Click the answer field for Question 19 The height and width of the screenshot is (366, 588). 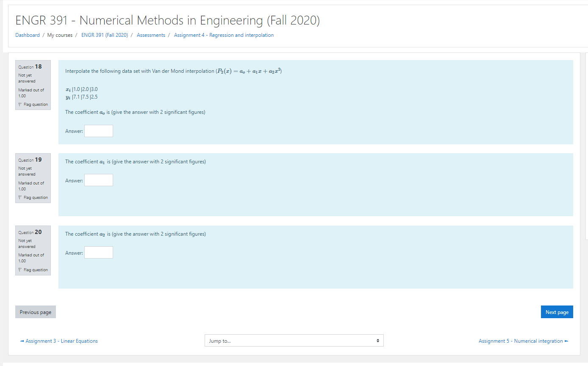(x=98, y=180)
